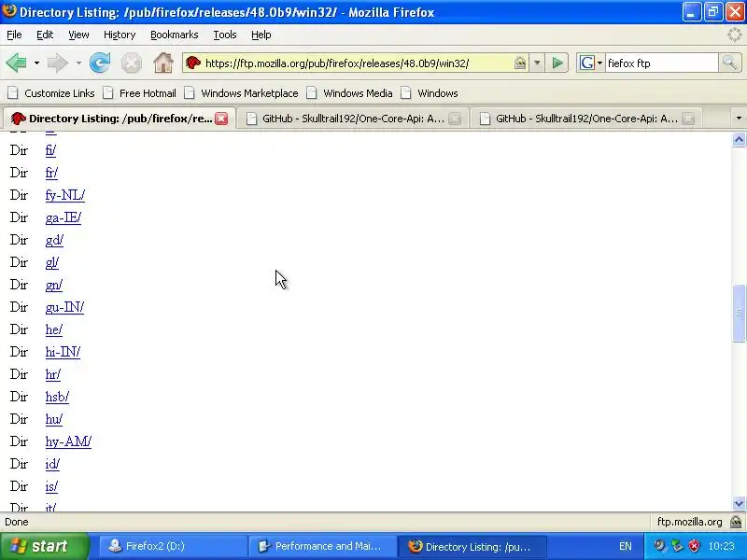Open the File menu
747x560 pixels.
coord(14,35)
